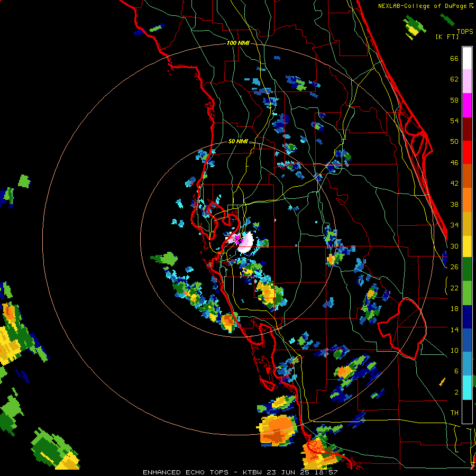
Task: Click the 18 legend value
Action: tap(454, 309)
